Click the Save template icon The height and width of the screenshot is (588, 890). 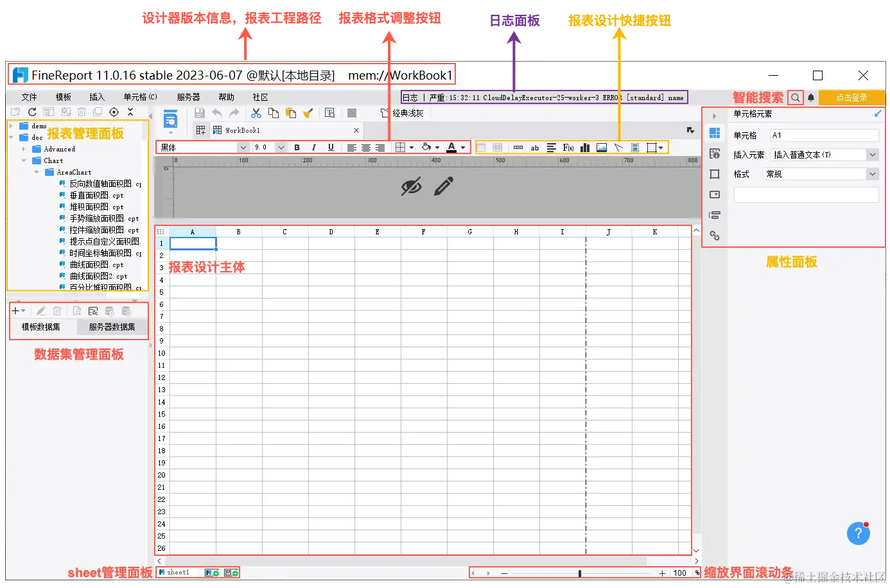coord(200,113)
